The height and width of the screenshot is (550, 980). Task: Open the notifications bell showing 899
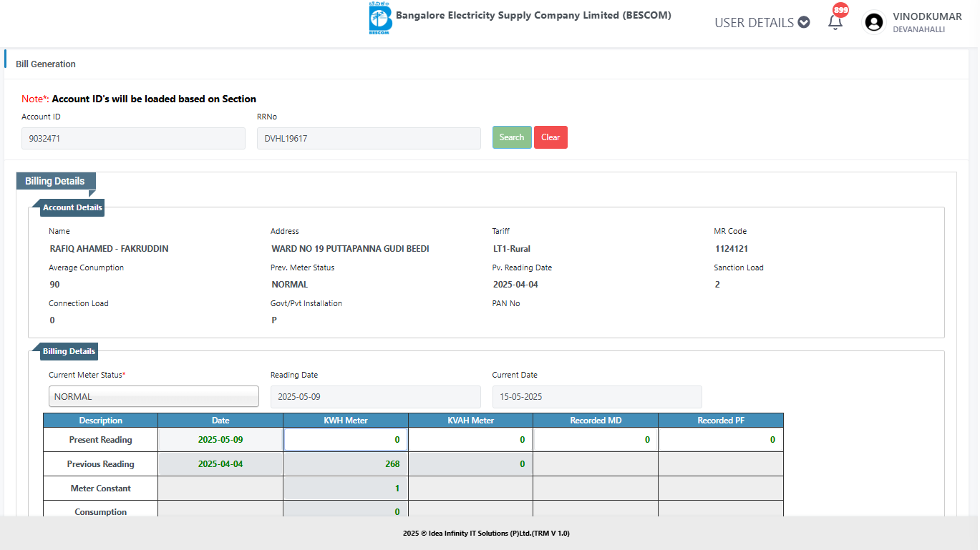click(835, 22)
